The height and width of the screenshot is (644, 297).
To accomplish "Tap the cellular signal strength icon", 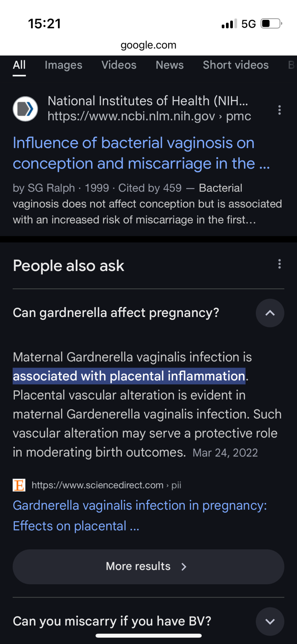I will click(229, 24).
